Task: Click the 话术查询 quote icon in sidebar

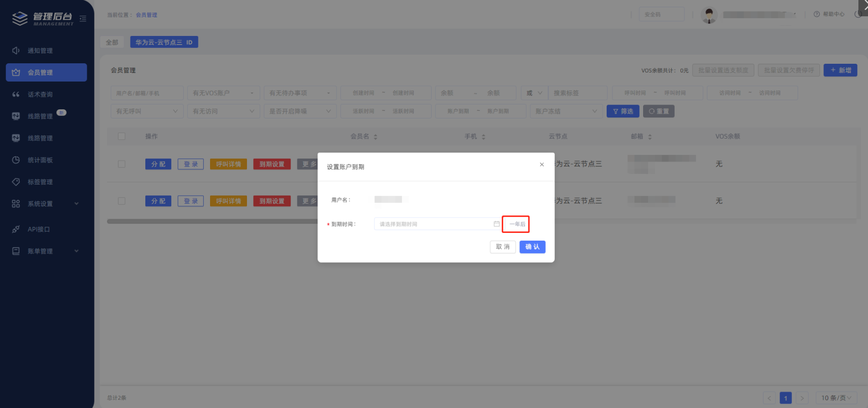Action: [16, 94]
